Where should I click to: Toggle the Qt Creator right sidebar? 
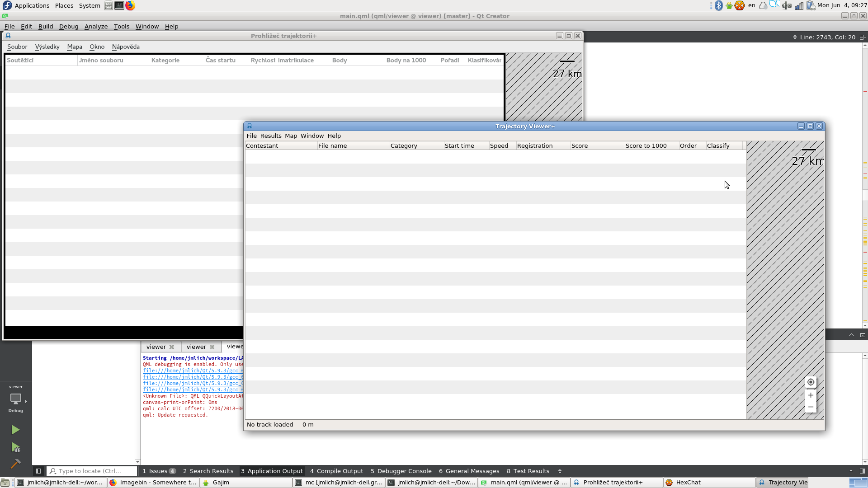862,471
